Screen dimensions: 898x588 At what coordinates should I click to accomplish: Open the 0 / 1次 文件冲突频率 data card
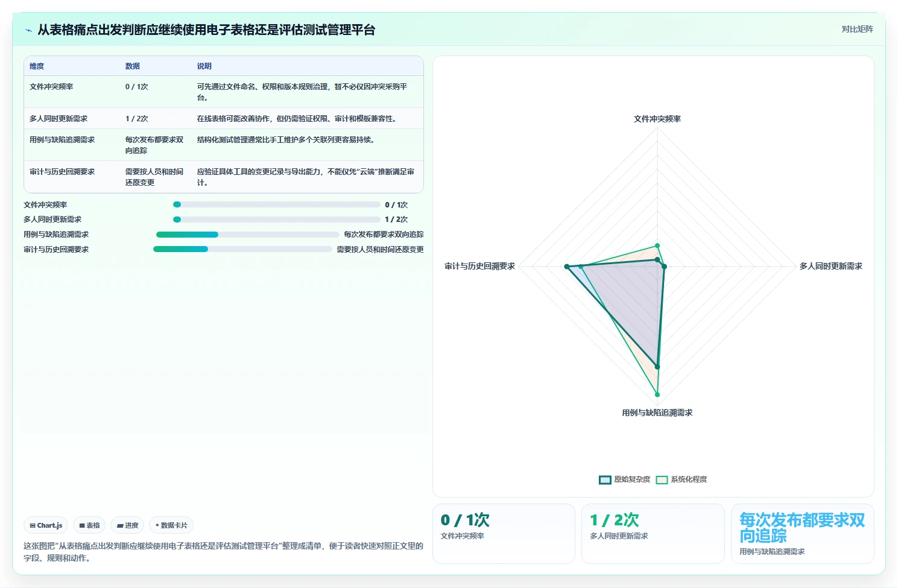tap(504, 534)
